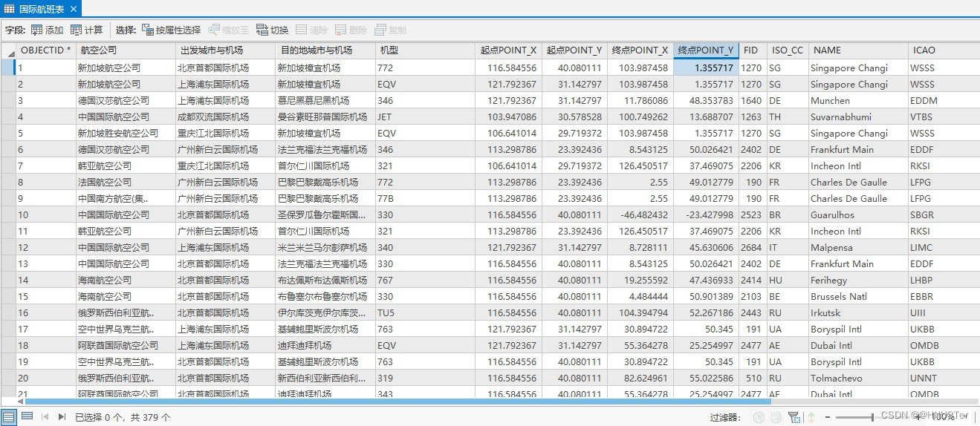Click the Add field (添加) button
This screenshot has height=426, width=980.
47,30
